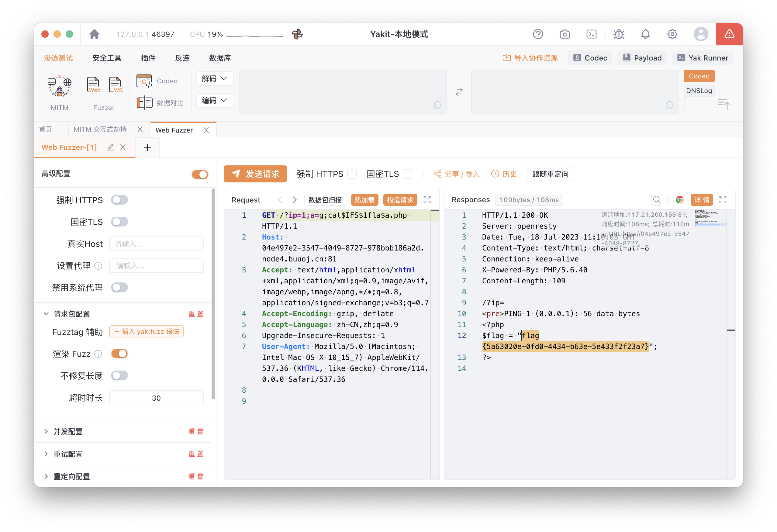Image resolution: width=777 pixels, height=532 pixels.
Task: Click the 发送请求 send request button
Action: click(x=255, y=174)
